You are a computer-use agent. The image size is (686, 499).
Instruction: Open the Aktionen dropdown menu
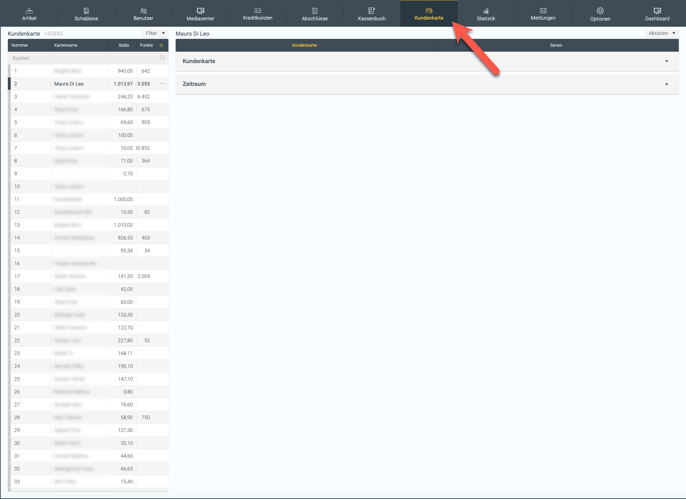click(x=661, y=33)
